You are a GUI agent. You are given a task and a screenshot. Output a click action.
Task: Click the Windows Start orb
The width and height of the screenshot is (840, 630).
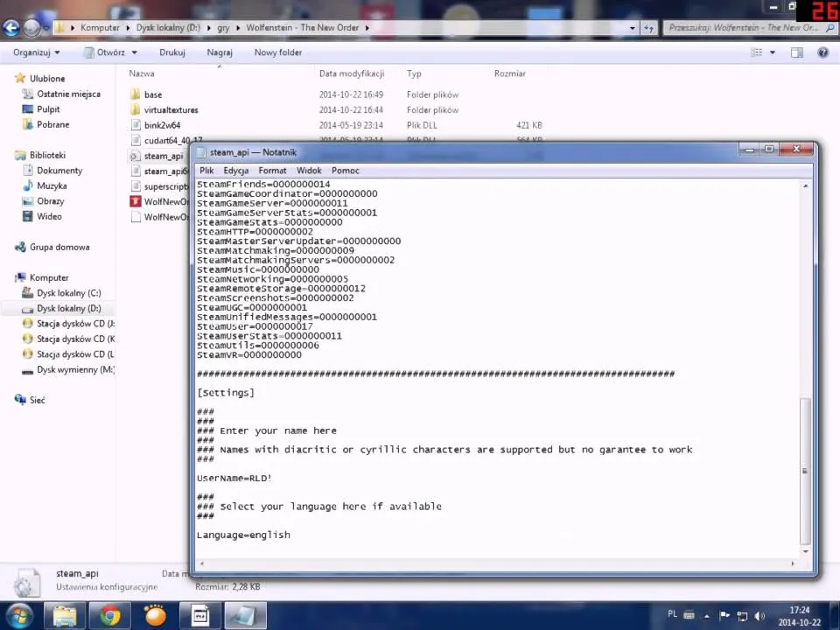tap(20, 615)
